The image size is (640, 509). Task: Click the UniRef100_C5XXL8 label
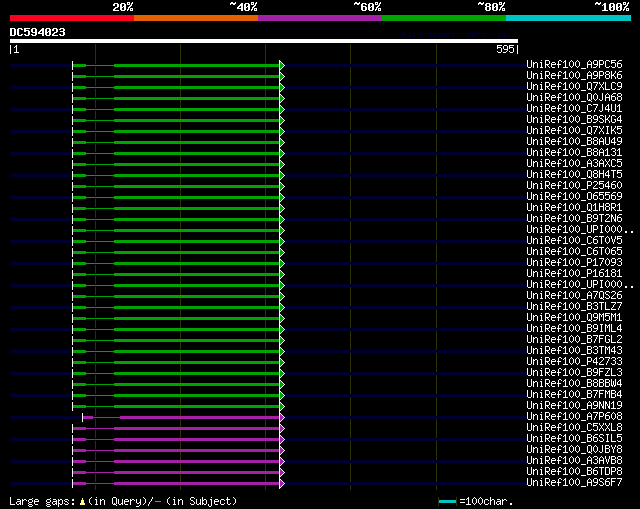point(574,428)
